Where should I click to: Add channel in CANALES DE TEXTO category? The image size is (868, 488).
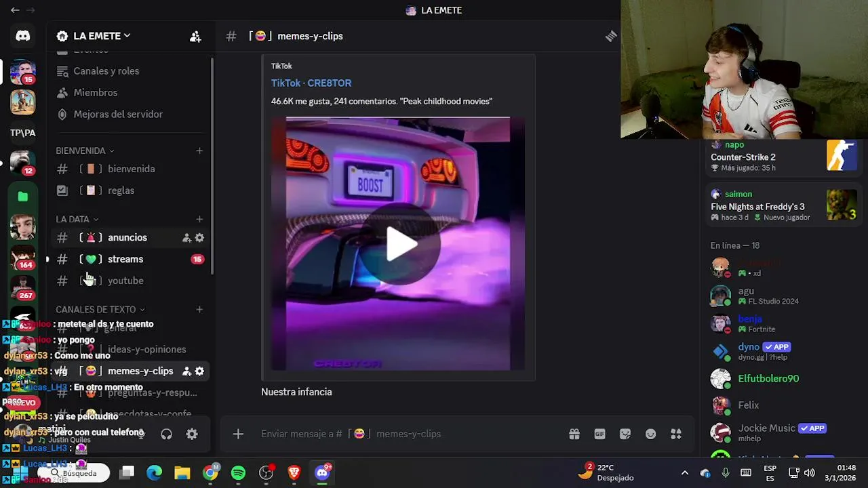199,309
